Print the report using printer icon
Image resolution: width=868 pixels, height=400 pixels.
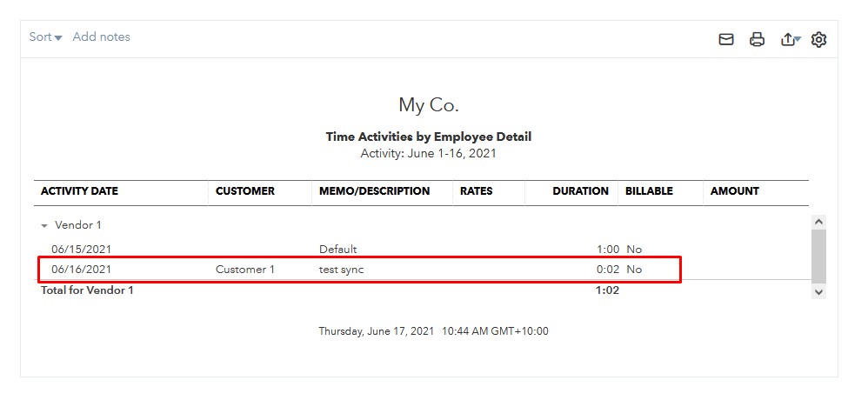(x=757, y=39)
